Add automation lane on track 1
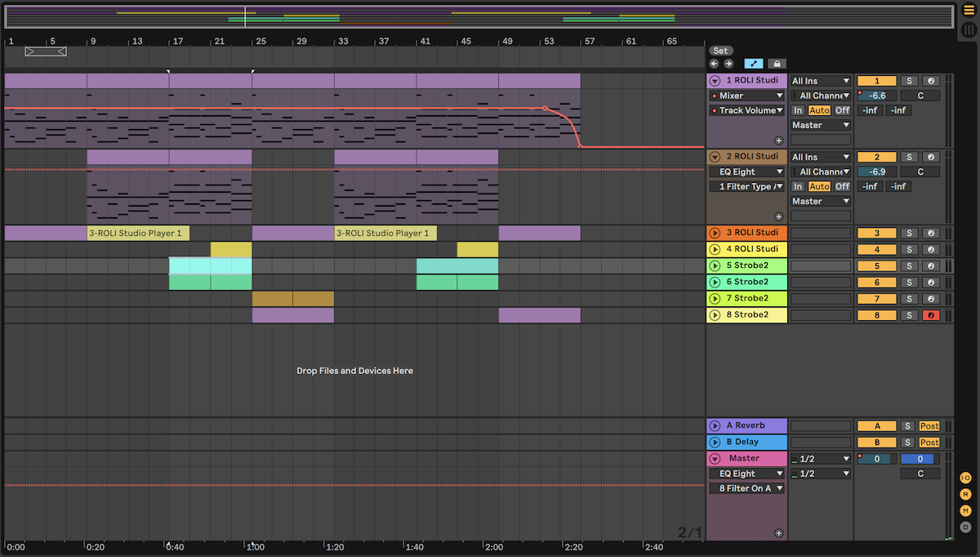Viewport: 980px width, 557px height. [x=778, y=140]
